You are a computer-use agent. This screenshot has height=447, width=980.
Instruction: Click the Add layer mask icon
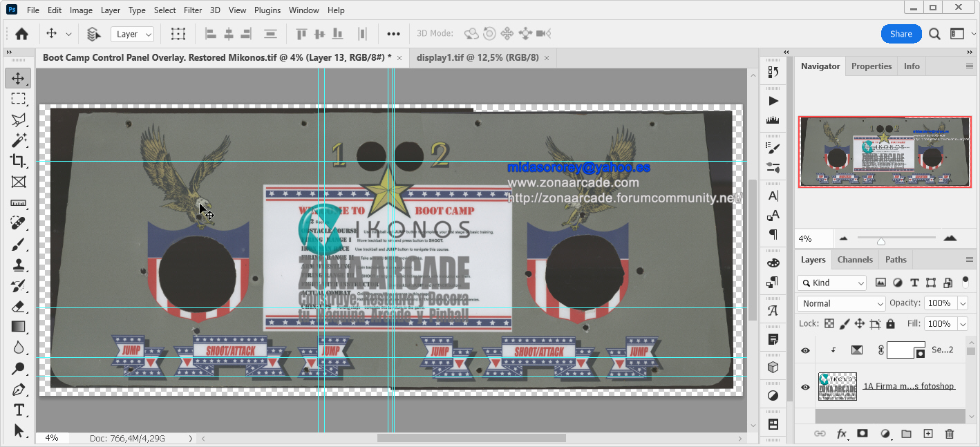tap(863, 433)
